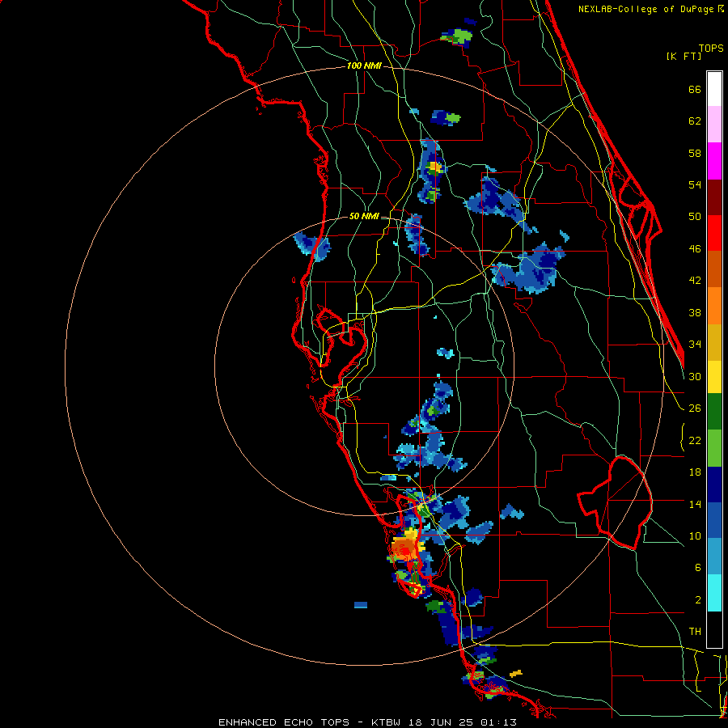Click the white 66 K FT legend swatch
The width and height of the screenshot is (728, 728).
(x=714, y=89)
